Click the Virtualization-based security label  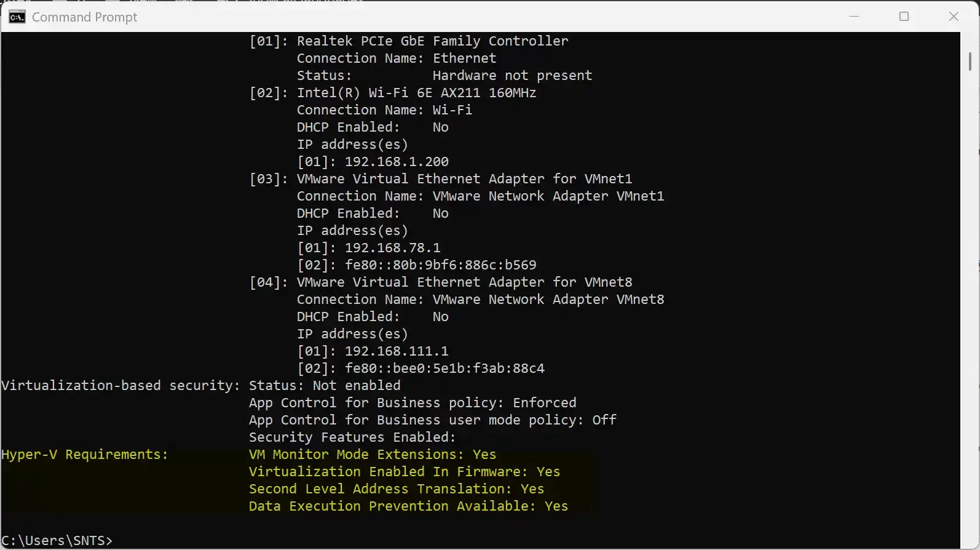click(x=121, y=385)
